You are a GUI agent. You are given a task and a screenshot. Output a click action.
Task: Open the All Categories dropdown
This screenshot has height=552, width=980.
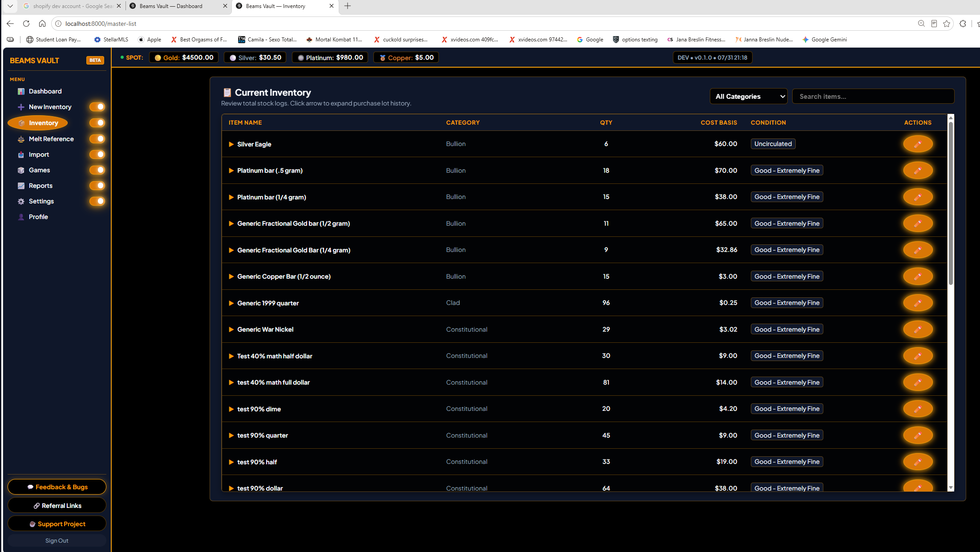pos(749,96)
